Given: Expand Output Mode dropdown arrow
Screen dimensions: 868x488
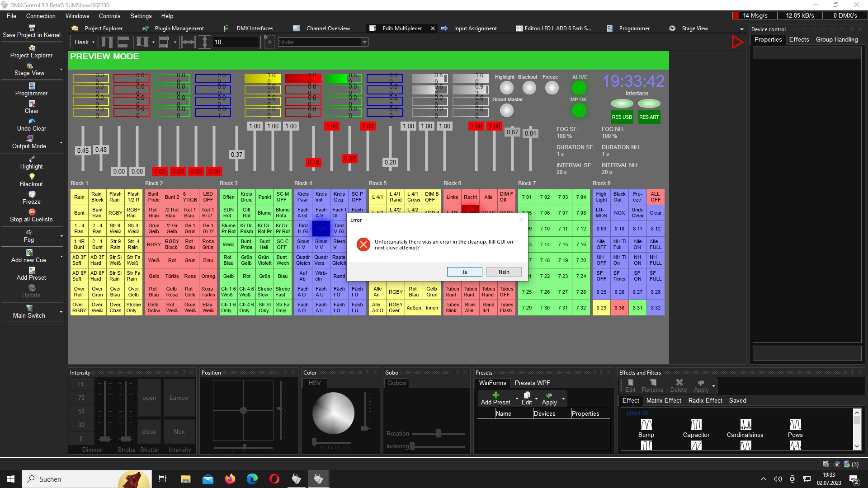Looking at the screenshot, I should point(61,142).
